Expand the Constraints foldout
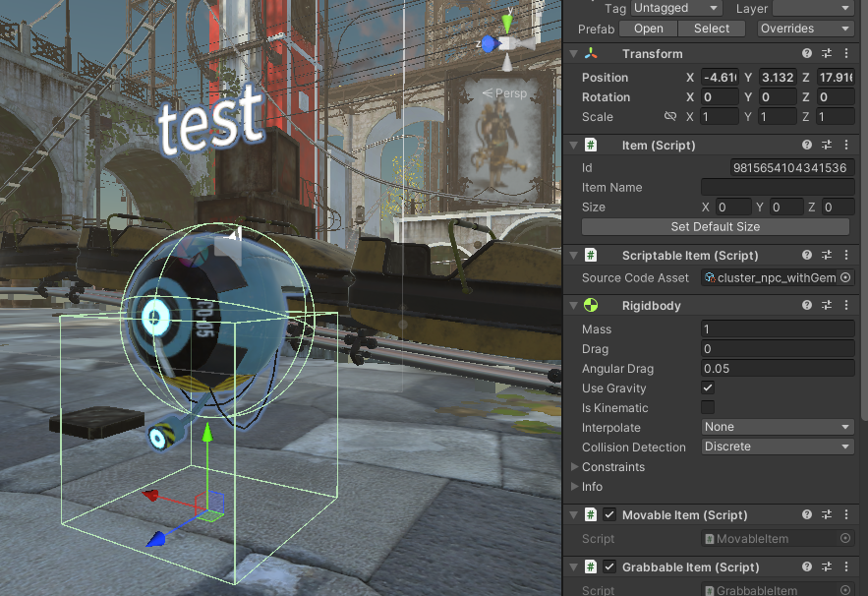The image size is (868, 596). click(574, 466)
